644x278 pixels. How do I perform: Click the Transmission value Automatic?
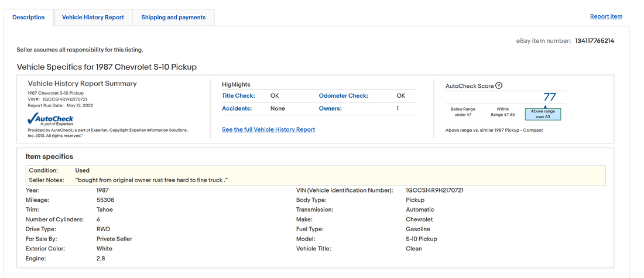[x=420, y=210]
